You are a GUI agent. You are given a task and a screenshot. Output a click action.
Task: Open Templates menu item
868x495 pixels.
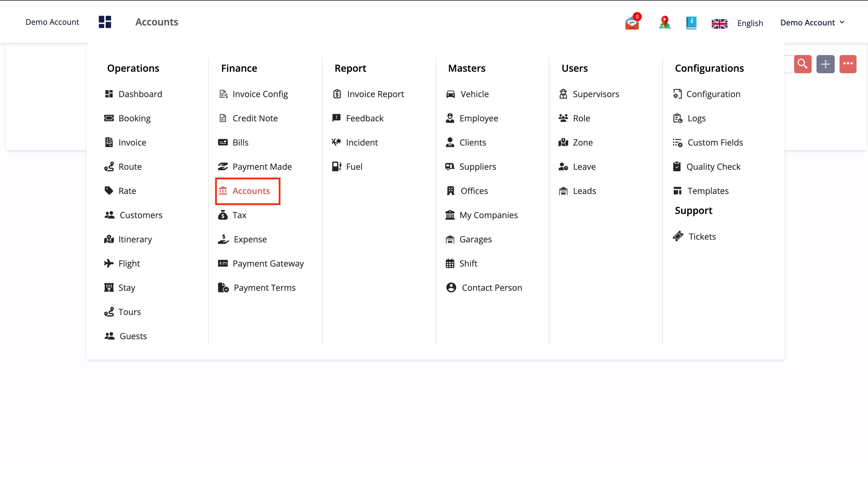tap(701, 190)
